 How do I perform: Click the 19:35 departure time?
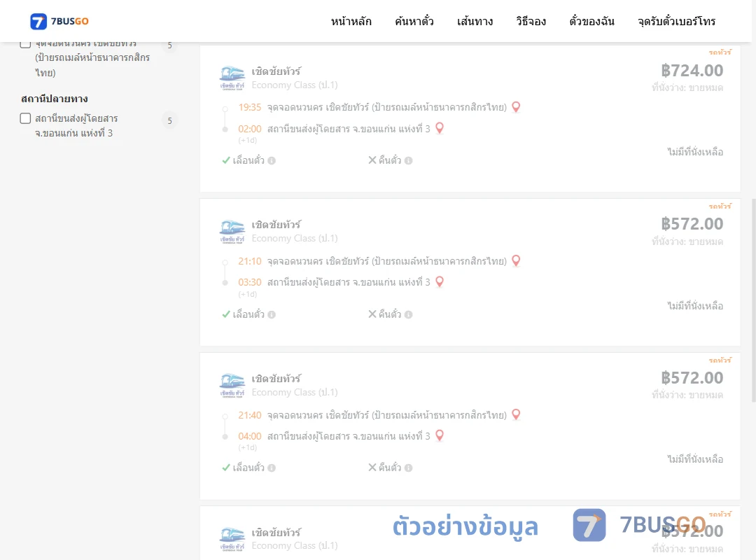click(x=250, y=107)
